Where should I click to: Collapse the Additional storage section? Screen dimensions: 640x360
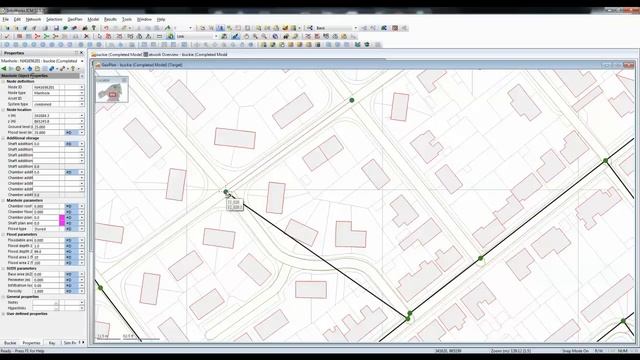tap(3, 138)
